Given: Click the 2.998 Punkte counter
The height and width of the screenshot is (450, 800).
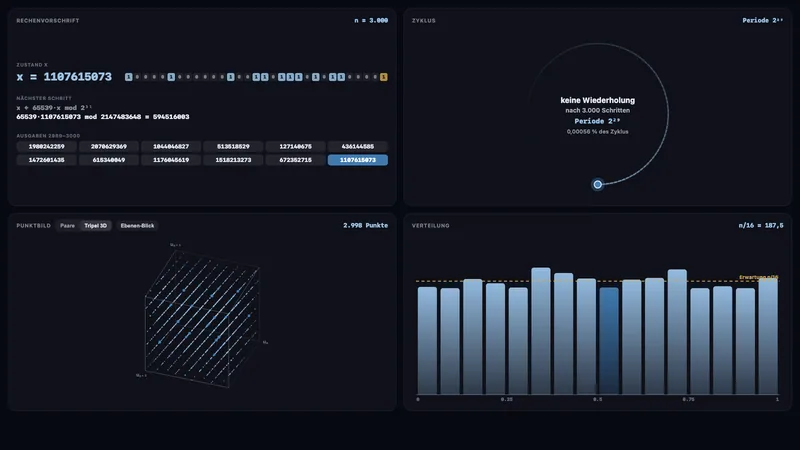Looking at the screenshot, I should [x=365, y=226].
